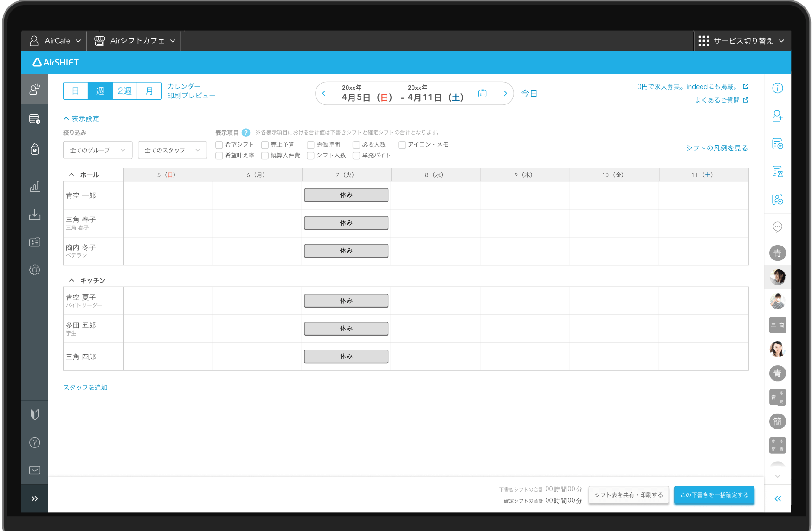Open the AirCafe account dropdown
Viewport: 812px width, 531px height.
[x=55, y=41]
